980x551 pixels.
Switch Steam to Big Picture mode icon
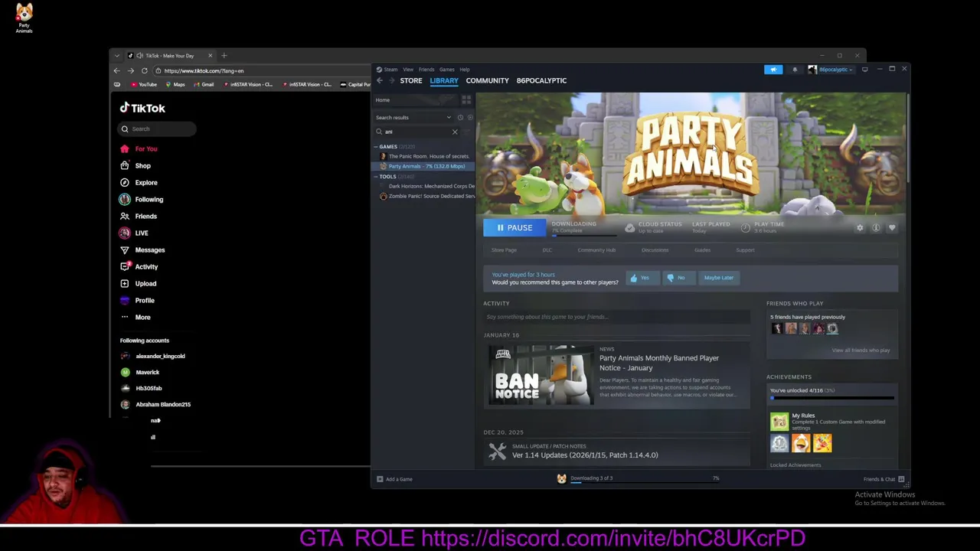point(865,70)
